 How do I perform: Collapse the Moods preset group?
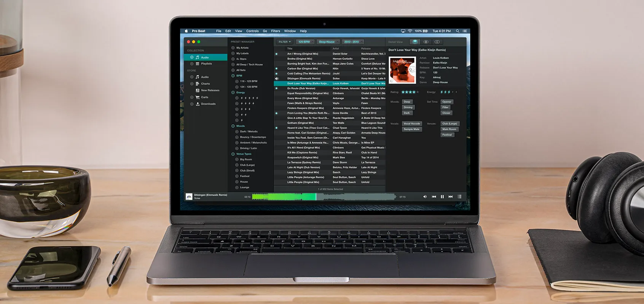(x=233, y=126)
